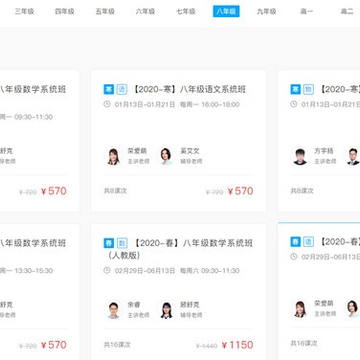Screen dimensions: 360x360
Task: Select the highlighted 八年级 grade tab
Action: pyautogui.click(x=226, y=11)
